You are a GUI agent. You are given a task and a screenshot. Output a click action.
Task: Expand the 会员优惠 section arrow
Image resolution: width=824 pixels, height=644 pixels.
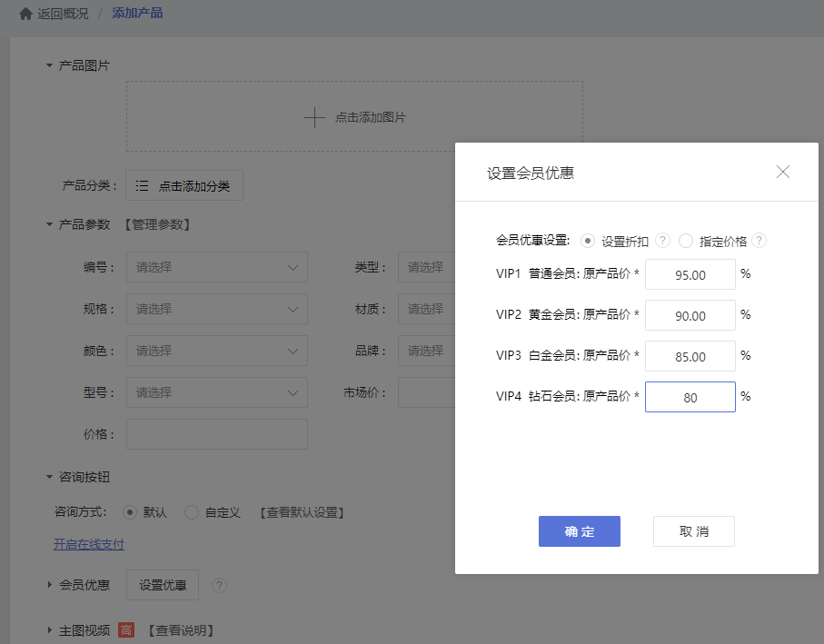click(50, 585)
